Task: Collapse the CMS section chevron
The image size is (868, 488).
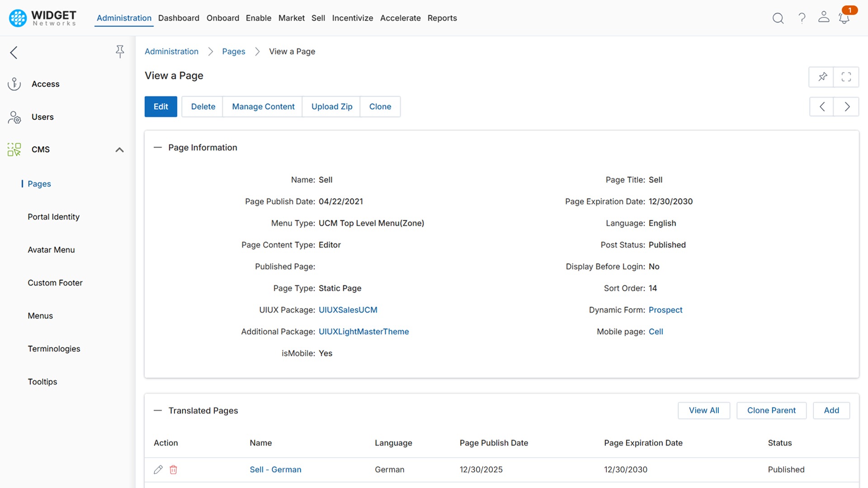Action: (119, 150)
